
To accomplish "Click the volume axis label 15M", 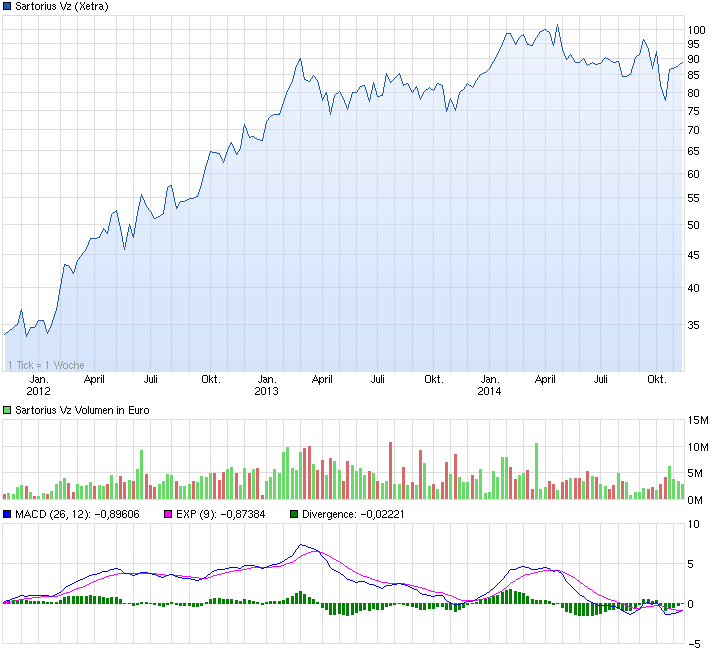I will [x=698, y=420].
